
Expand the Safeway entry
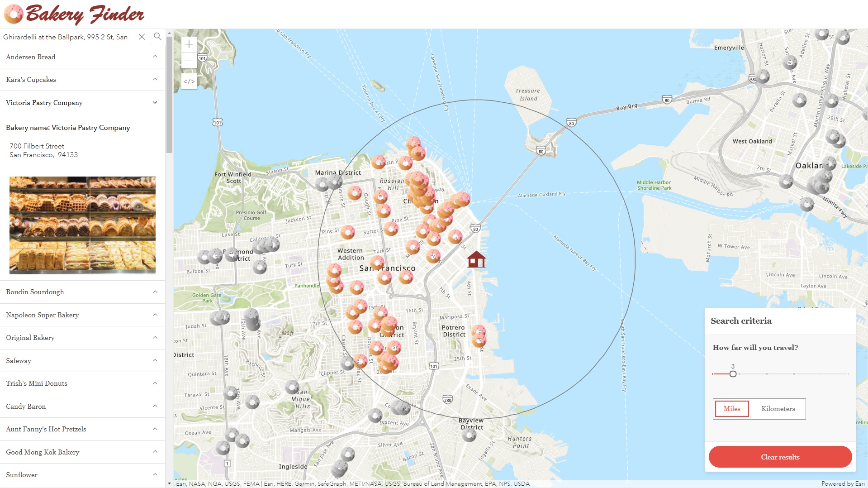(x=82, y=361)
